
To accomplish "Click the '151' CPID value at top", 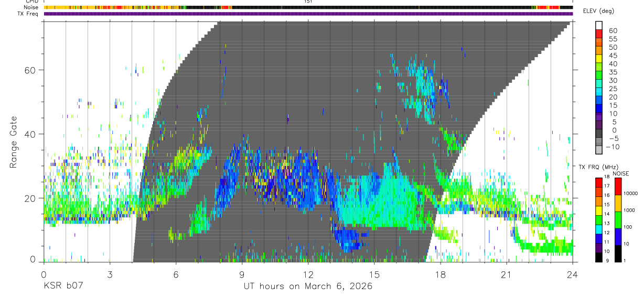I will coord(308,2).
